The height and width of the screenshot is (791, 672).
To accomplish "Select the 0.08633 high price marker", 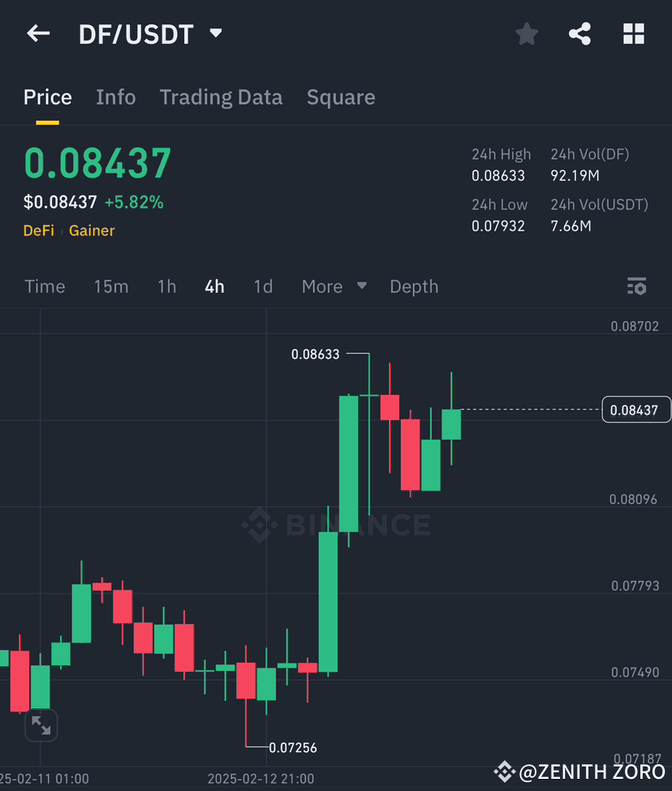I will point(317,354).
